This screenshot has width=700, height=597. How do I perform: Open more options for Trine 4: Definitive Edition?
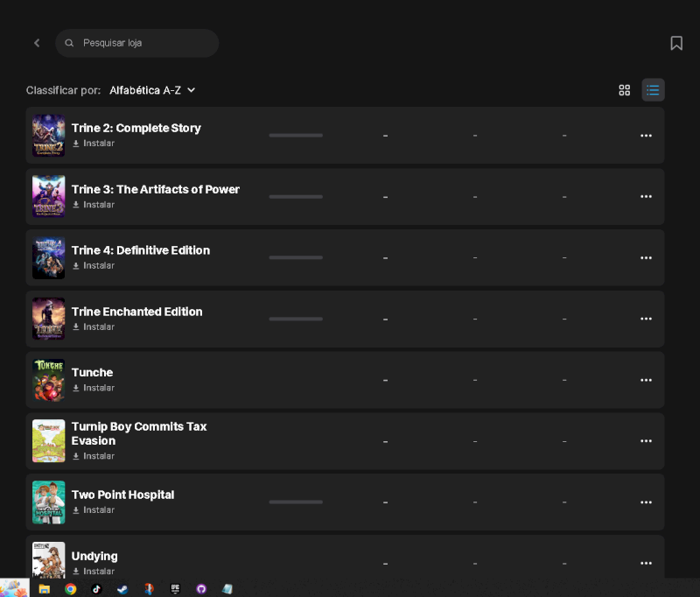[x=646, y=257]
